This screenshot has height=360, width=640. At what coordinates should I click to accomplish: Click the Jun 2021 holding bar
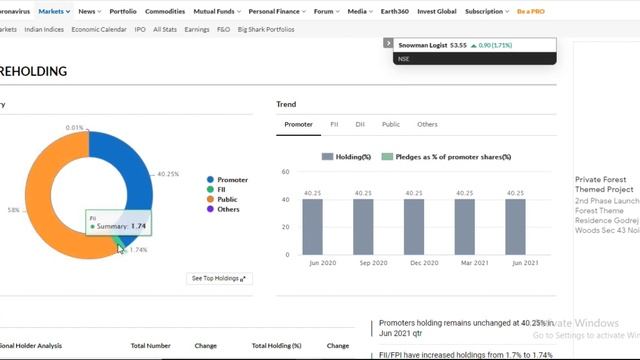point(516,227)
